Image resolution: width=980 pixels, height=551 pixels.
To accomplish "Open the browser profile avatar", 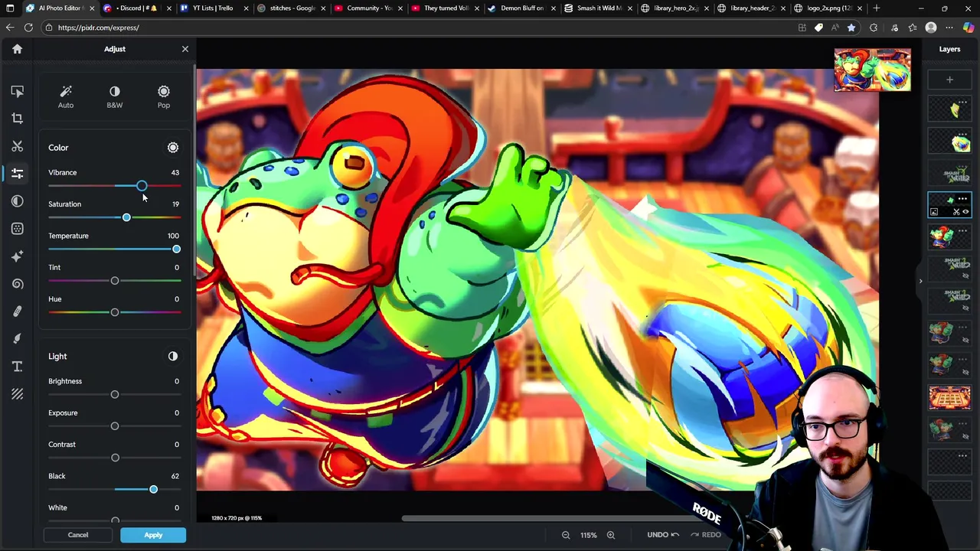I will point(931,28).
